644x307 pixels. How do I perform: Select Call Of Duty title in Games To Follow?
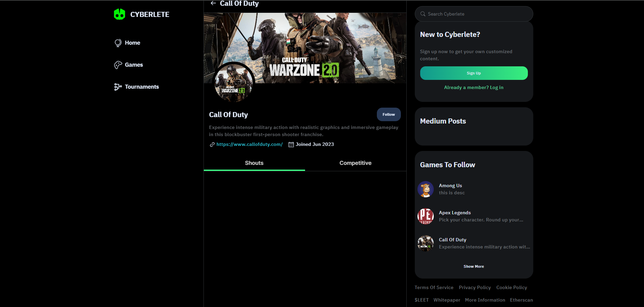click(452, 240)
